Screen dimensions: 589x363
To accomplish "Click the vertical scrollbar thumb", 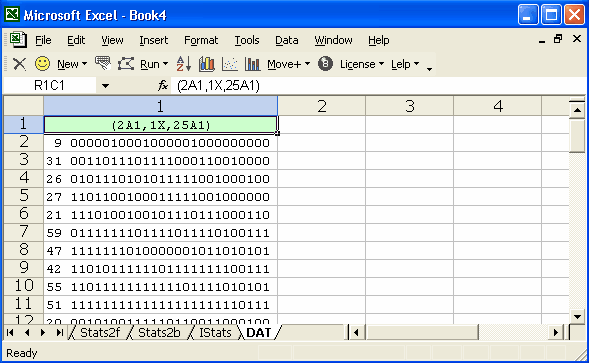I will coord(577,135).
